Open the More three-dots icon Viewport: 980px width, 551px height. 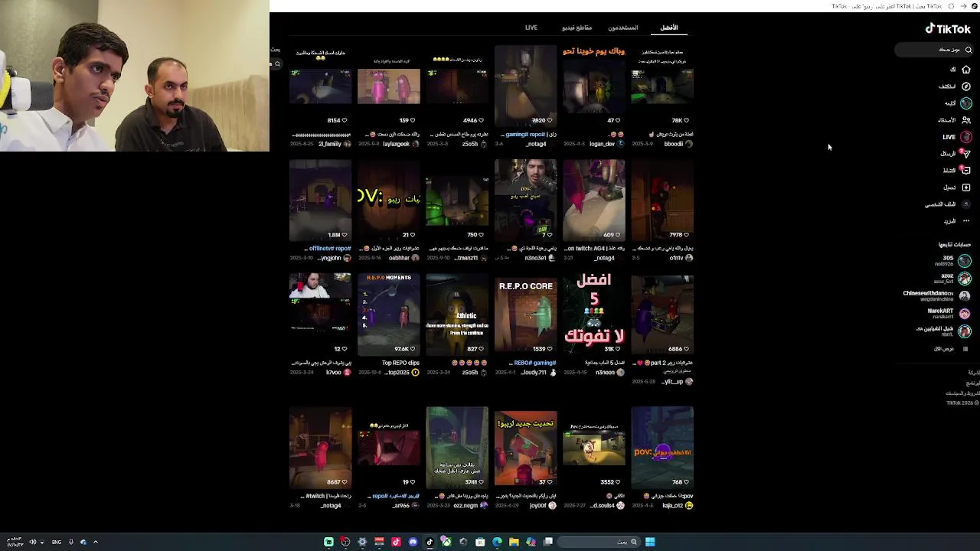[x=966, y=221]
